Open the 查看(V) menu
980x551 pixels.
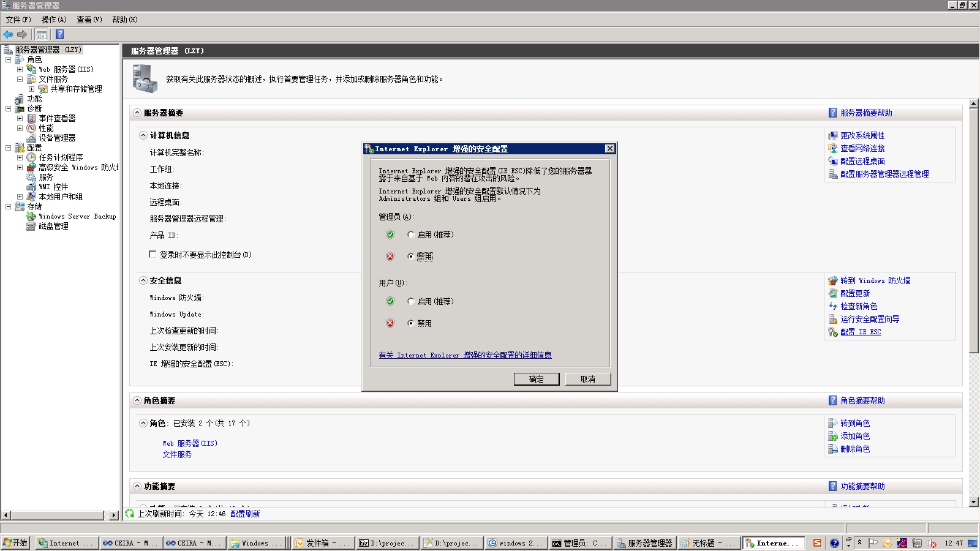click(x=89, y=20)
